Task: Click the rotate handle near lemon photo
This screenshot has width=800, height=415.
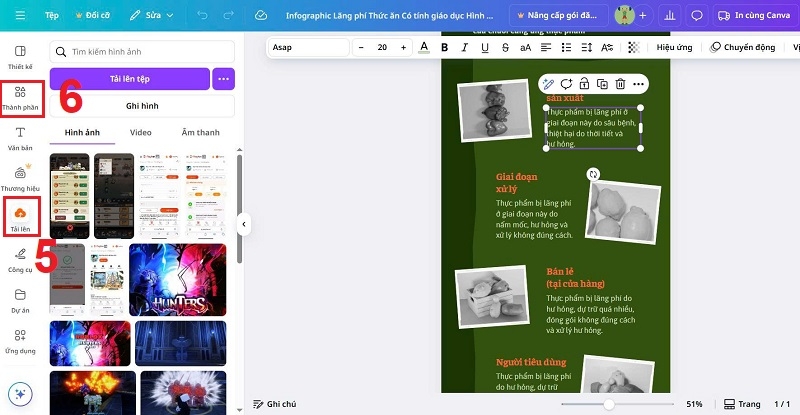Action: tap(593, 174)
